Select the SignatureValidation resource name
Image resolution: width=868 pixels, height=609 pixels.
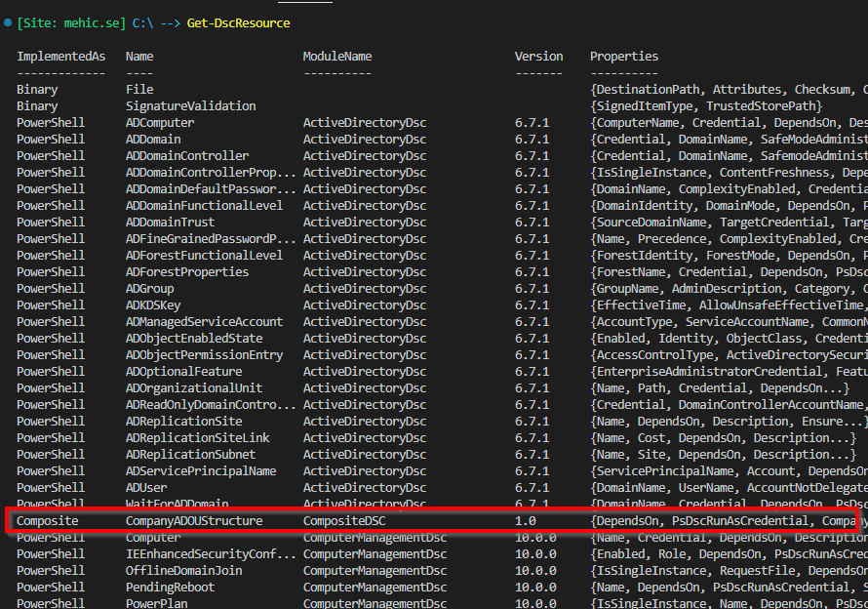pyautogui.click(x=190, y=105)
